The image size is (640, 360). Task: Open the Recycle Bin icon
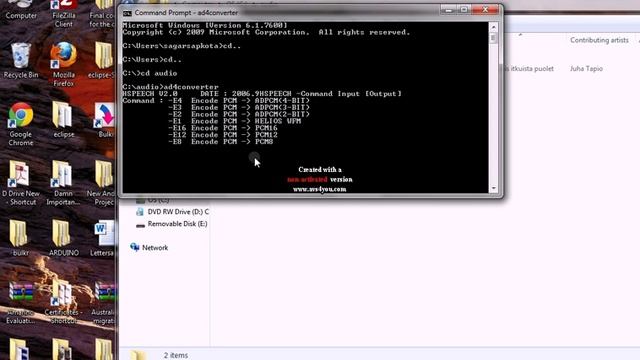(x=20, y=60)
